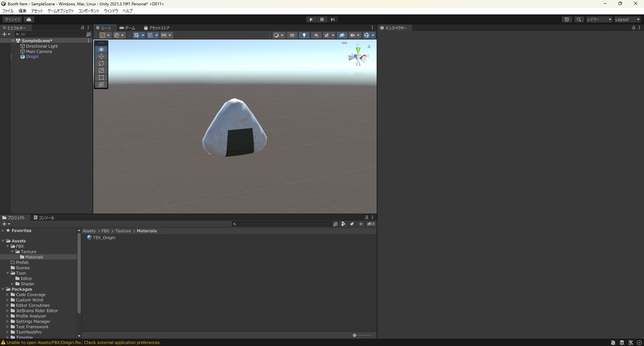This screenshot has height=346, width=644.
Task: Switch to the コンソール (Console) tab
Action: (44, 218)
